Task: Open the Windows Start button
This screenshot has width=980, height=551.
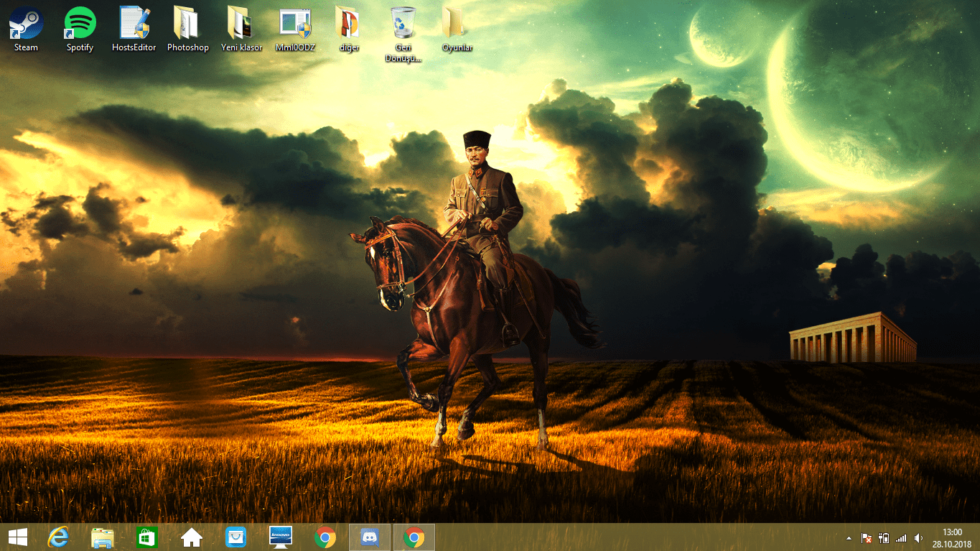Action: click(18, 537)
